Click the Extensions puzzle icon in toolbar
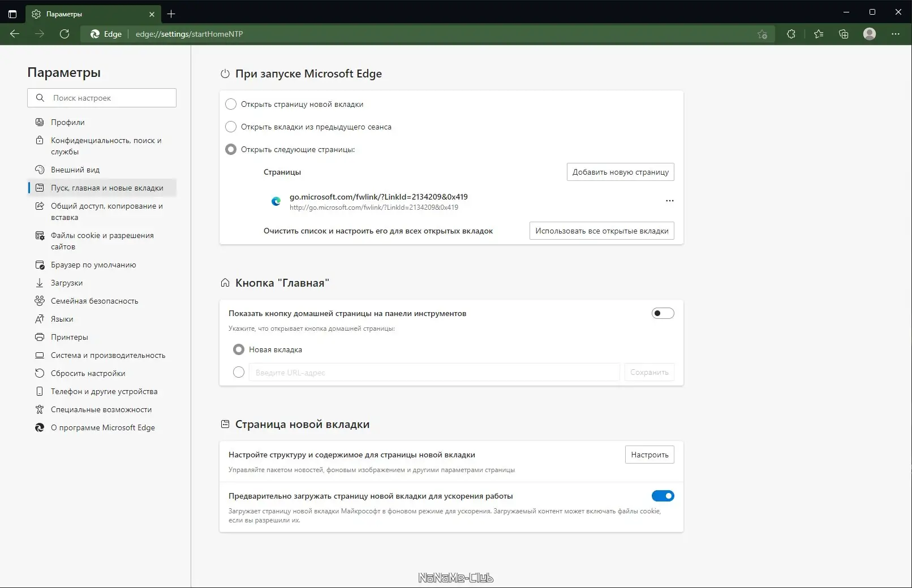Screen dimensions: 912x588 point(791,34)
